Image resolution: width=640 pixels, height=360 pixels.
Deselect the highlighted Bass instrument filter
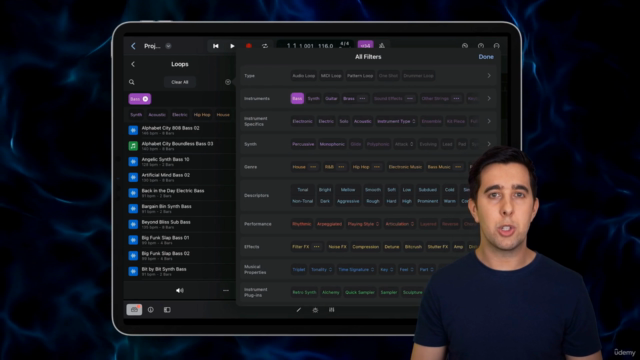click(x=297, y=98)
